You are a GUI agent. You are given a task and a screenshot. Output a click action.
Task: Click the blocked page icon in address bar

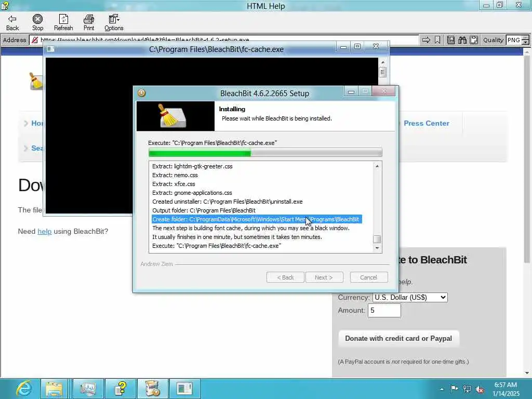[x=35, y=40]
